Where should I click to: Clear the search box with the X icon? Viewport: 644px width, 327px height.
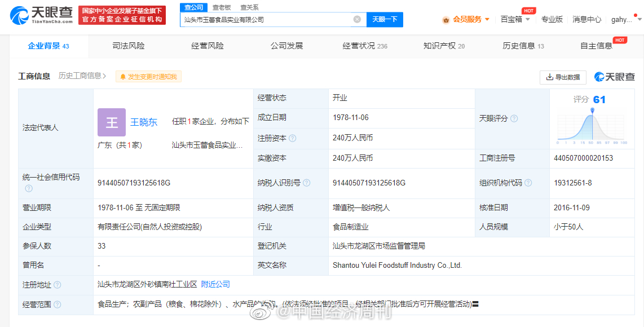click(x=358, y=19)
